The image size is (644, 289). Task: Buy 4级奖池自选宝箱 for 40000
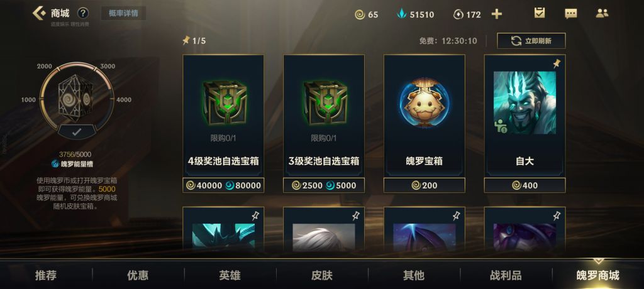[x=223, y=185]
